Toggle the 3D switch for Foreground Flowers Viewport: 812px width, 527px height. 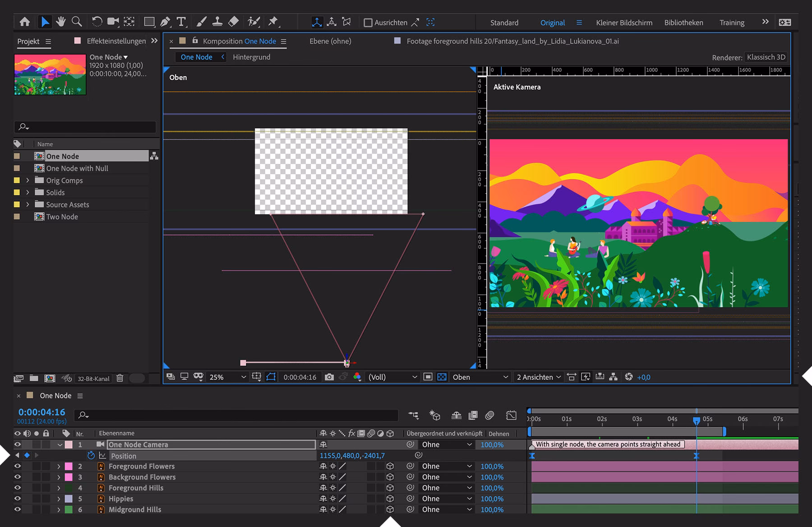[390, 466]
